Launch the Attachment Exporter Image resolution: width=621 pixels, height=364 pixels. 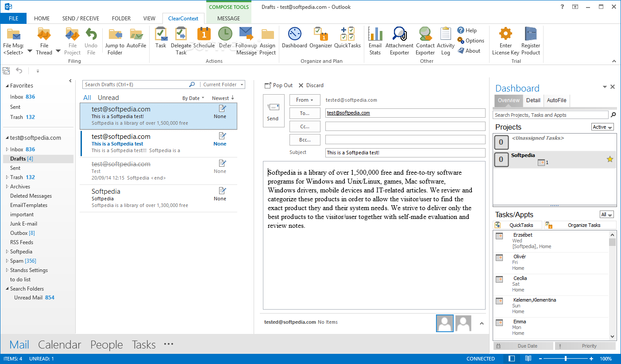point(399,41)
